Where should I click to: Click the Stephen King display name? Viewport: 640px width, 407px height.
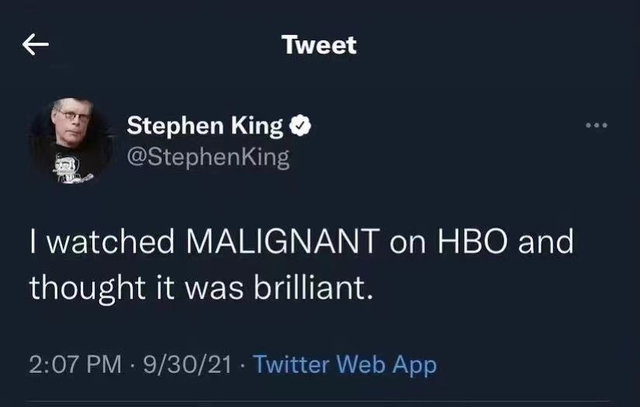point(205,126)
